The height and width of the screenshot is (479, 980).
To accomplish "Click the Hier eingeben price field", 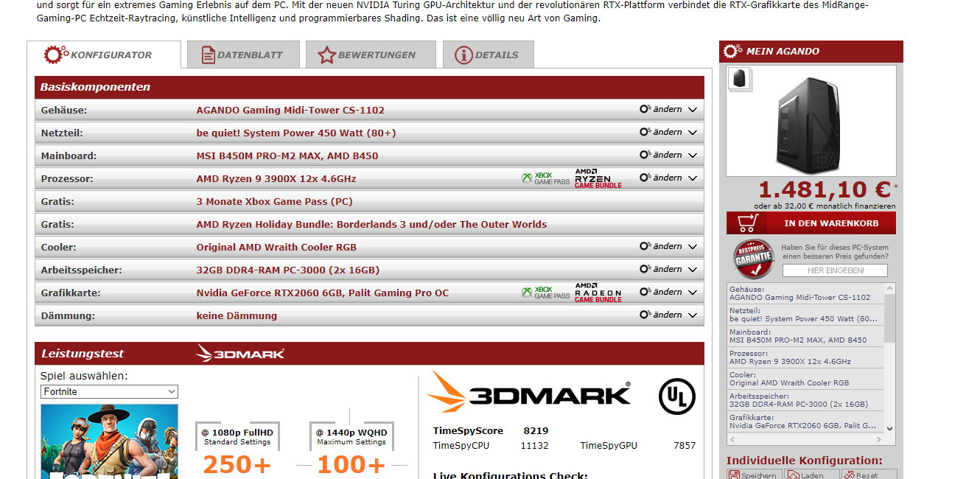I will tap(835, 270).
